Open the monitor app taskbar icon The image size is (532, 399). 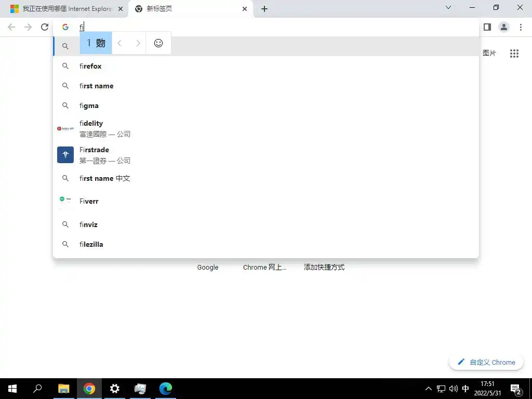click(x=140, y=389)
